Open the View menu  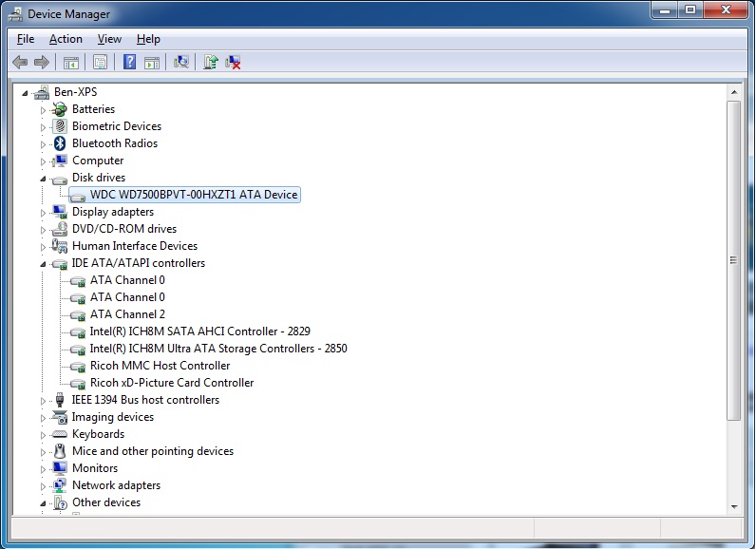109,39
